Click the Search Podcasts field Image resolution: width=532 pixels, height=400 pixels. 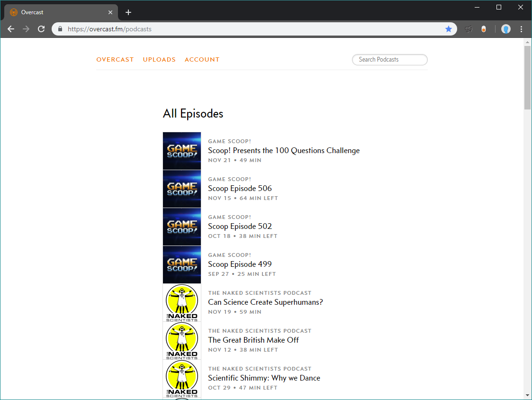point(390,60)
